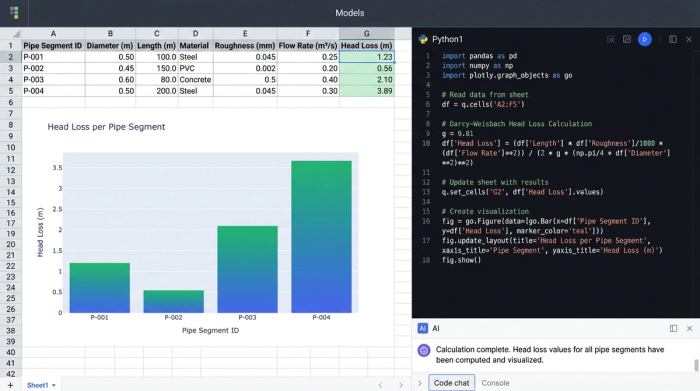Image resolution: width=700 pixels, height=391 pixels.
Task: Click the Concrete material cell
Action: 196,79
